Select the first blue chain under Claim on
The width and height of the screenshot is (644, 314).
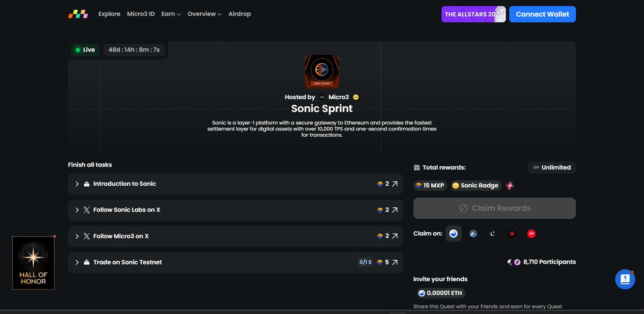[x=453, y=234]
